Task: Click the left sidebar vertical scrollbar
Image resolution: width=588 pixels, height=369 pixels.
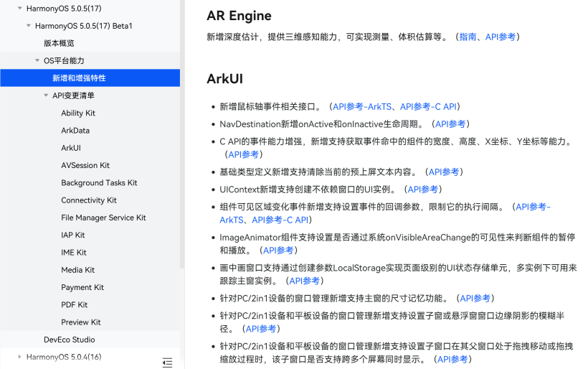Action: point(182,134)
